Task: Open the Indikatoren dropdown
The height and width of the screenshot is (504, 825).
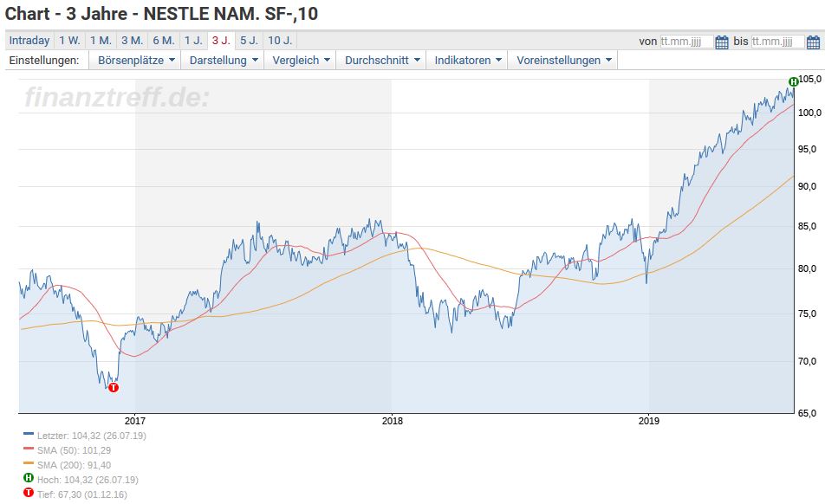Action: 467,61
